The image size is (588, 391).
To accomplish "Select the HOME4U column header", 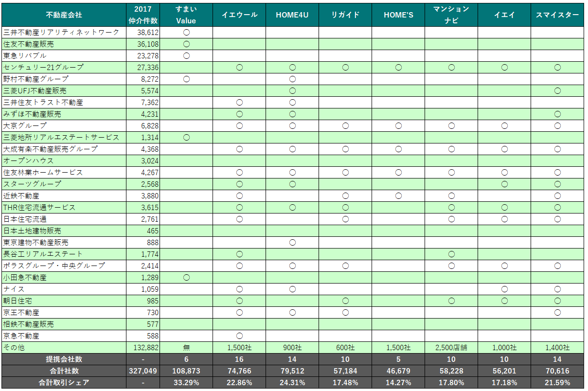I will click(x=292, y=15).
